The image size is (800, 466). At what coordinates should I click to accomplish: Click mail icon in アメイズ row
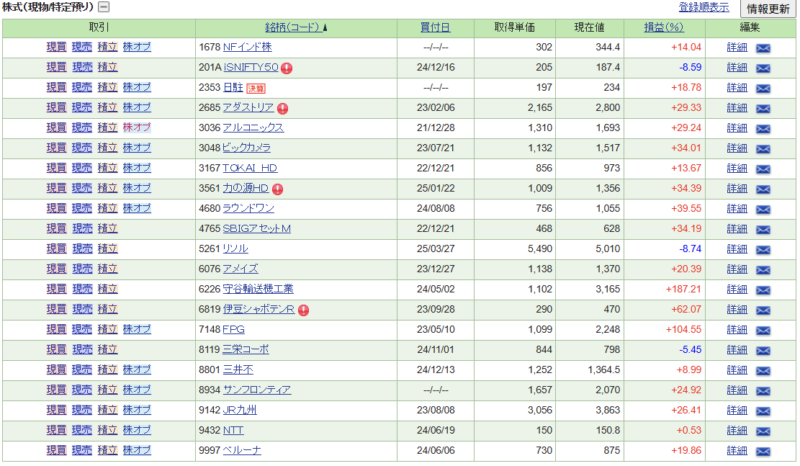763,269
